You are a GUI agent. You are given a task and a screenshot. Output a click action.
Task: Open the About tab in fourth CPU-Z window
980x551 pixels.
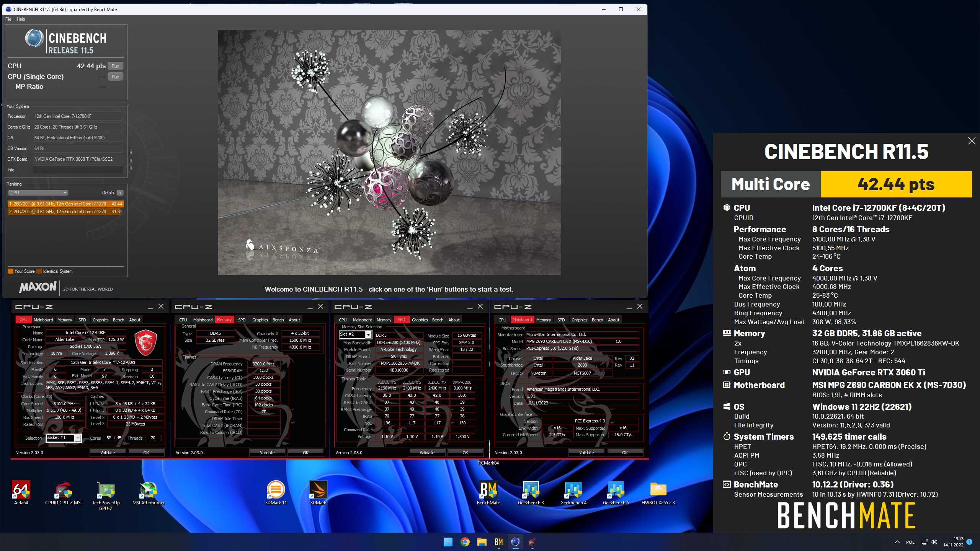point(613,320)
